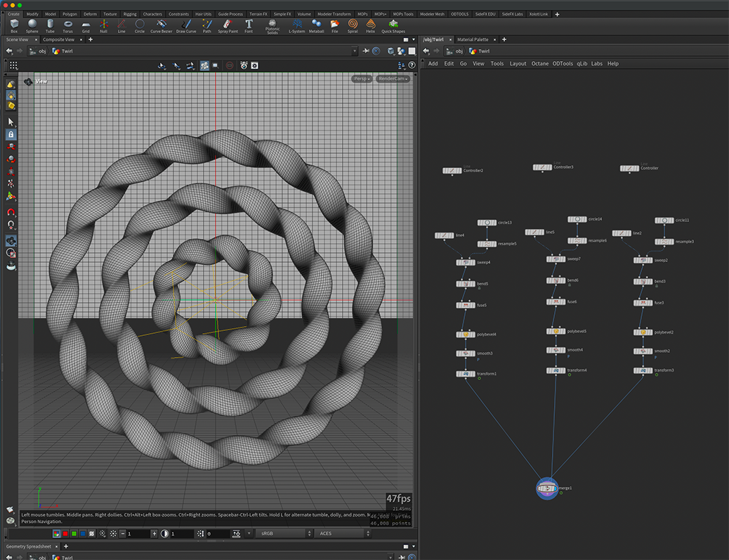Create a Box from the shelf
The image size is (729, 560).
pos(14,25)
